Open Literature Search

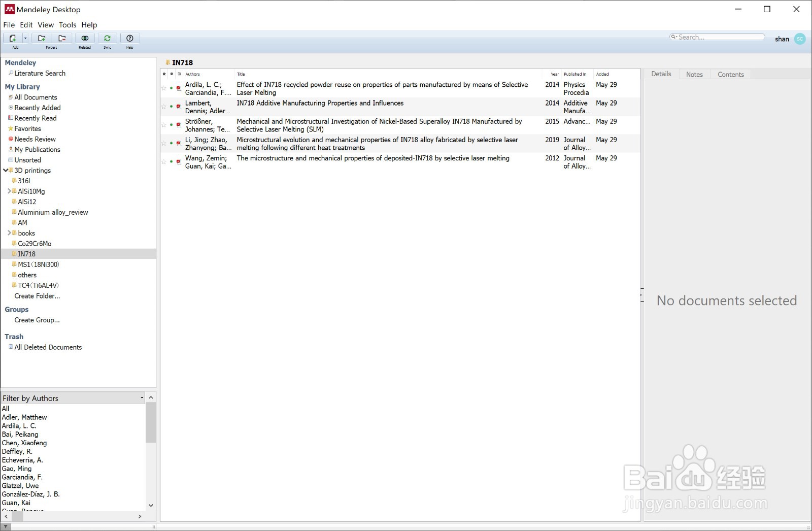coord(40,73)
